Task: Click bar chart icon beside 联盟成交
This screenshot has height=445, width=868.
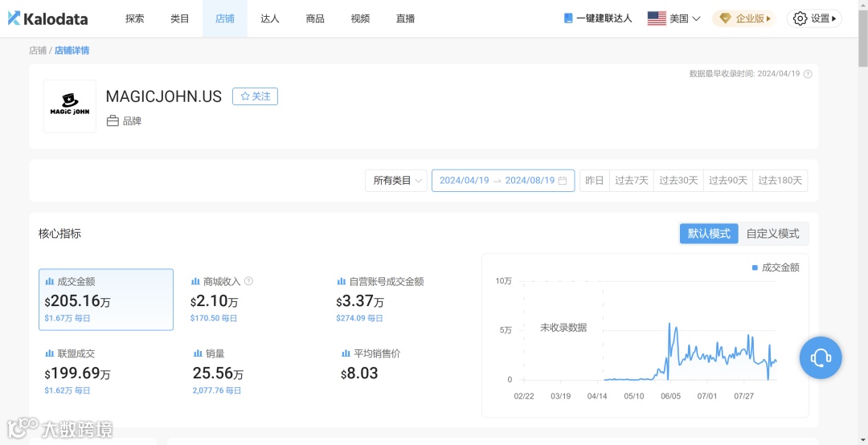Action: (x=49, y=353)
